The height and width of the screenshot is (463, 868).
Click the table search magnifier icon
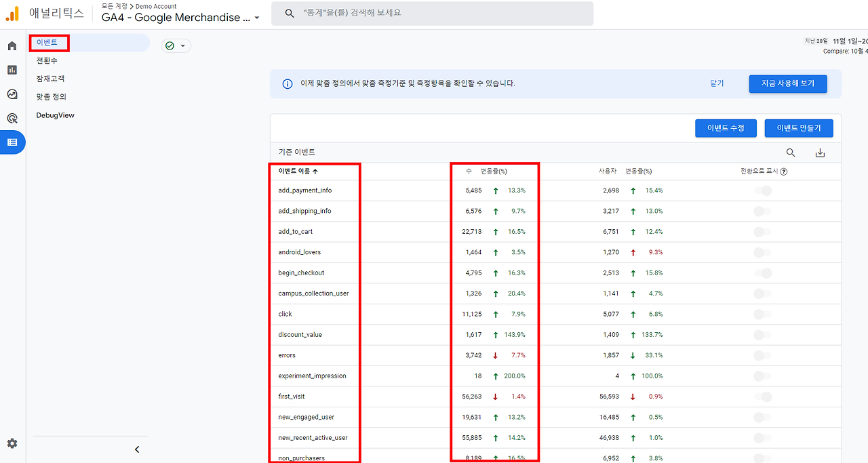click(x=791, y=153)
